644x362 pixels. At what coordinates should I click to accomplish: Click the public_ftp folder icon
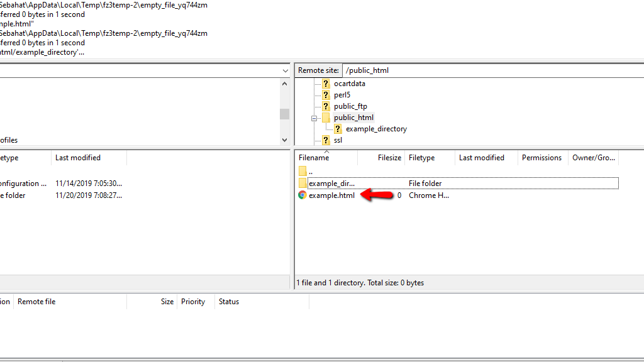pos(326,106)
